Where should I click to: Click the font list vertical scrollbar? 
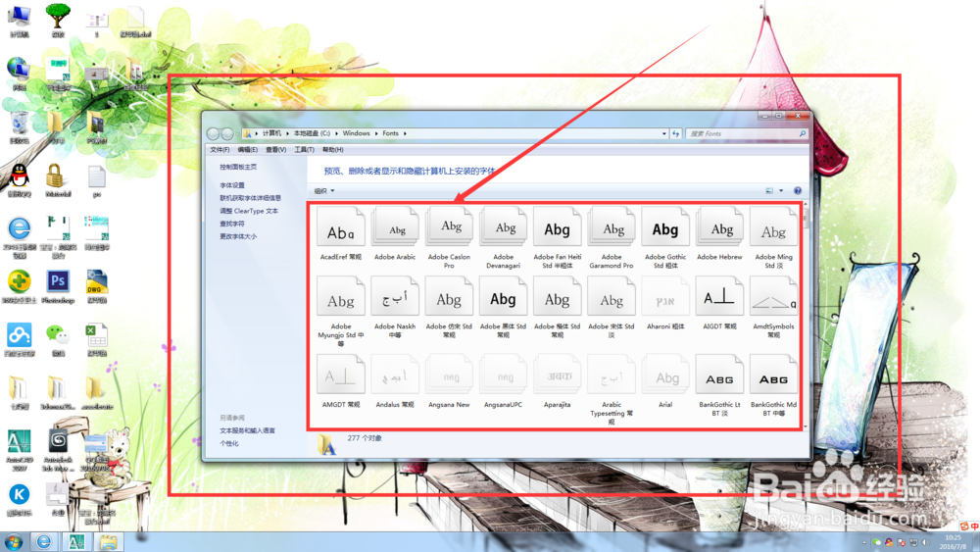805,315
